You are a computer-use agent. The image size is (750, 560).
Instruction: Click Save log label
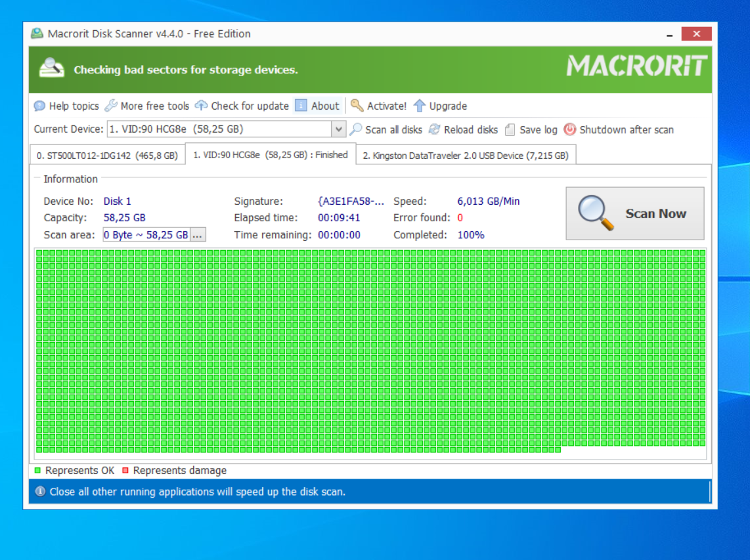(x=538, y=129)
